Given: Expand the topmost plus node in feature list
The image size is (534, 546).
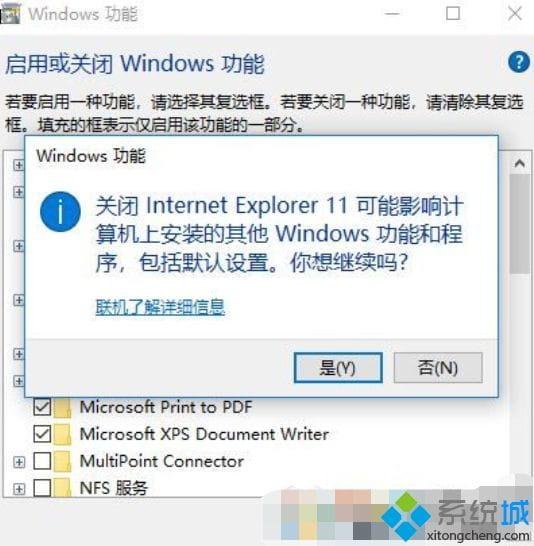Looking at the screenshot, I should coord(19,165).
